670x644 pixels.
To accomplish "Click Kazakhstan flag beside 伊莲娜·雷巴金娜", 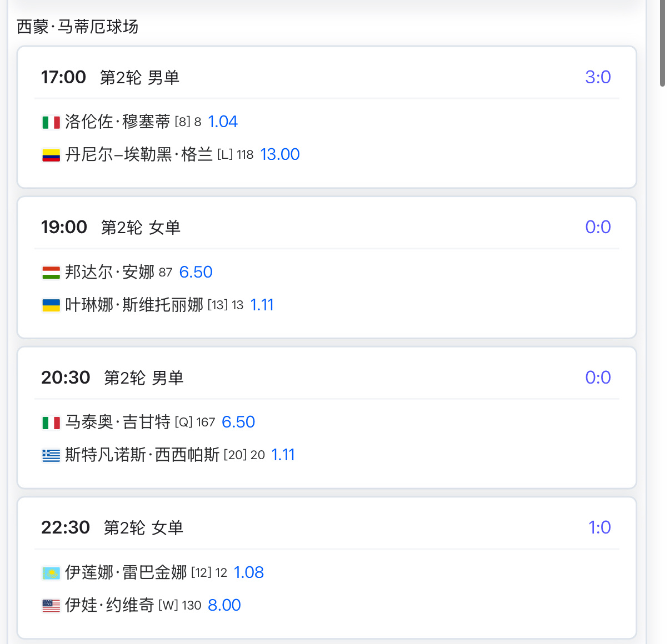I will pos(51,573).
